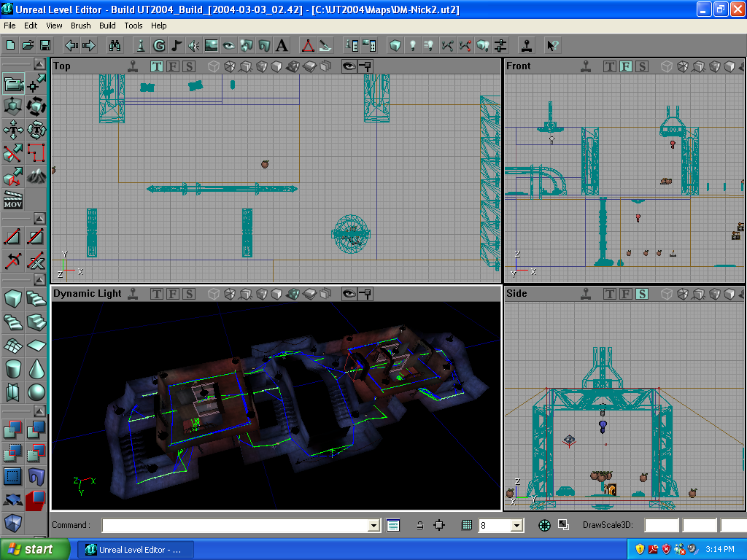Open the Animation browser letter A icon
The width and height of the screenshot is (747, 560).
(x=282, y=46)
